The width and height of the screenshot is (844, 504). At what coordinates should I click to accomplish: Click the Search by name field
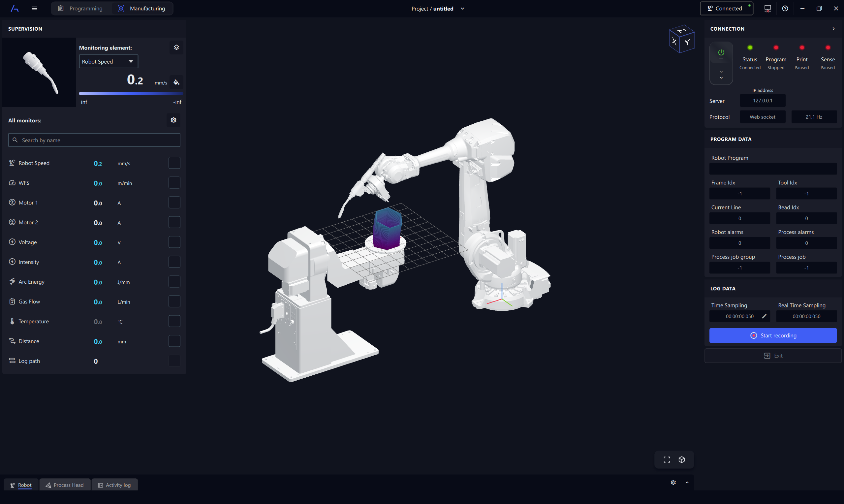pyautogui.click(x=94, y=140)
